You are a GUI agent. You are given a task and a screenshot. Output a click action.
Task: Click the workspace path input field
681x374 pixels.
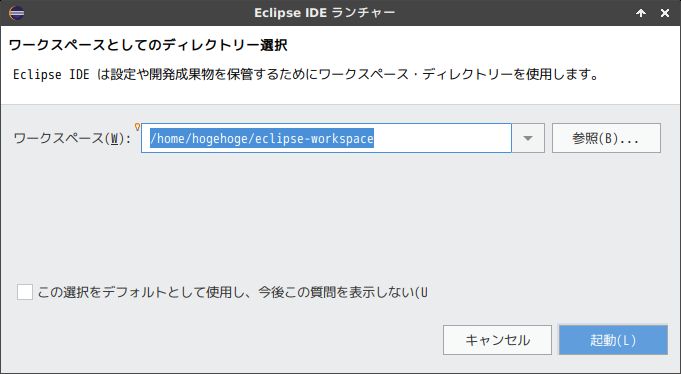(x=326, y=138)
